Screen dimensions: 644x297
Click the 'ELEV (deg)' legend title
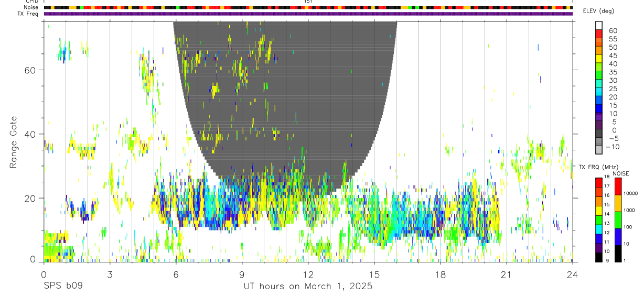coord(598,11)
